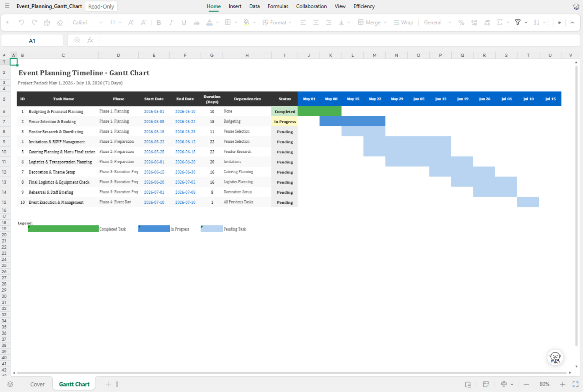Open the Data tab
This screenshot has height=392, width=583.
254,6
